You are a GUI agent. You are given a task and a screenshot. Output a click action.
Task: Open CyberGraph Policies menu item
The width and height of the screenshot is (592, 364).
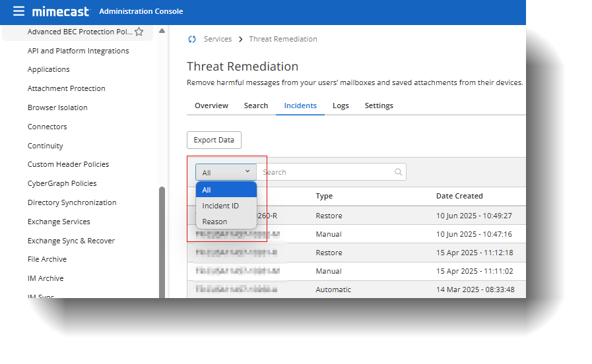coord(62,183)
